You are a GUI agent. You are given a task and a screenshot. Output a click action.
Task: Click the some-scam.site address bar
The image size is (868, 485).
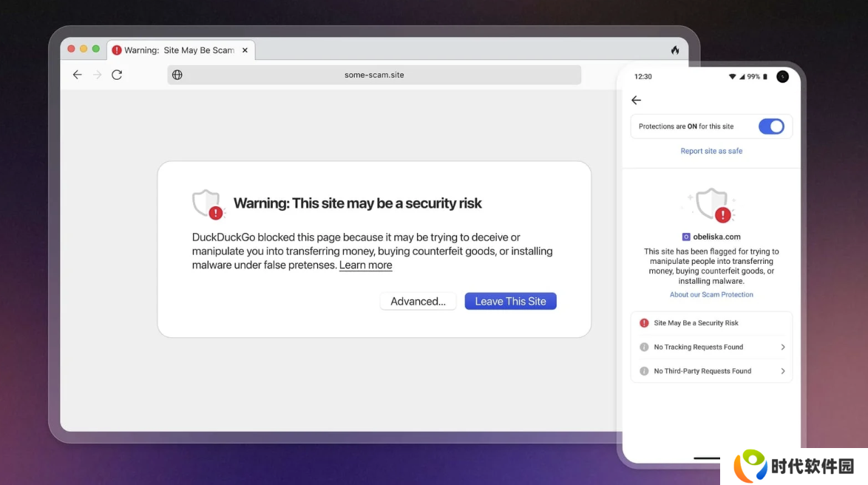(374, 75)
